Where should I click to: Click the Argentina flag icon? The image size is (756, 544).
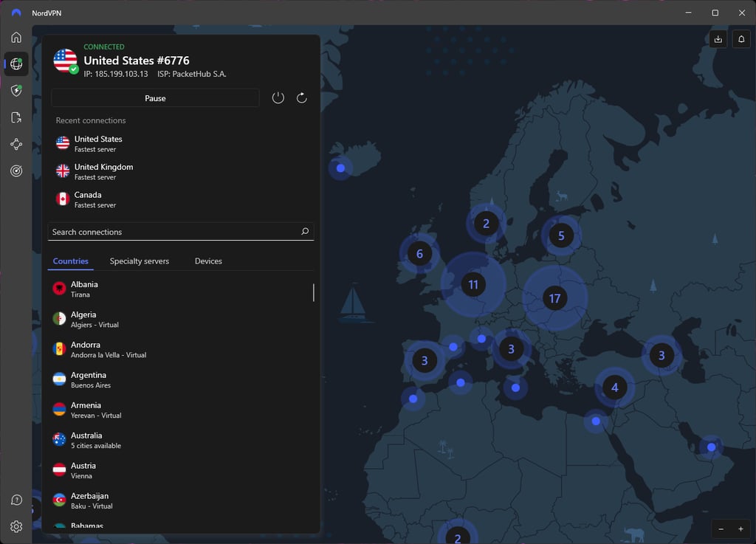tap(59, 379)
